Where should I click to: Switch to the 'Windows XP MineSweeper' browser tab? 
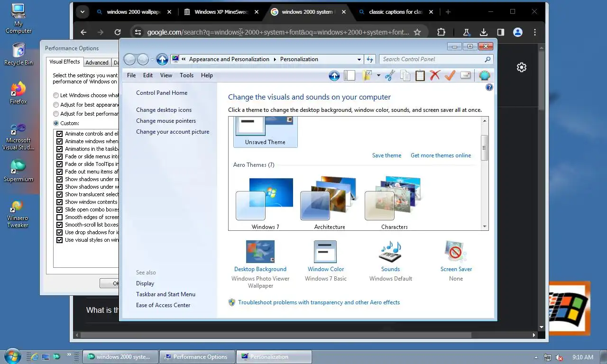tap(221, 12)
